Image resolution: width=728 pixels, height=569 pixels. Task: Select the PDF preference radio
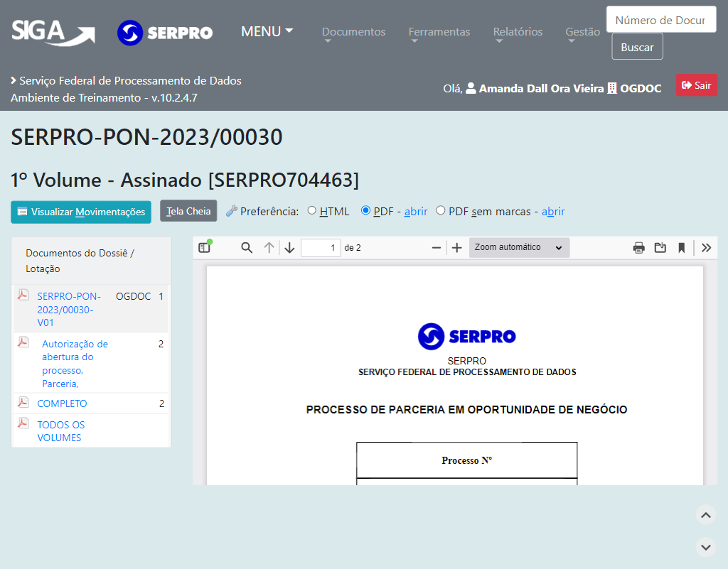coord(366,210)
